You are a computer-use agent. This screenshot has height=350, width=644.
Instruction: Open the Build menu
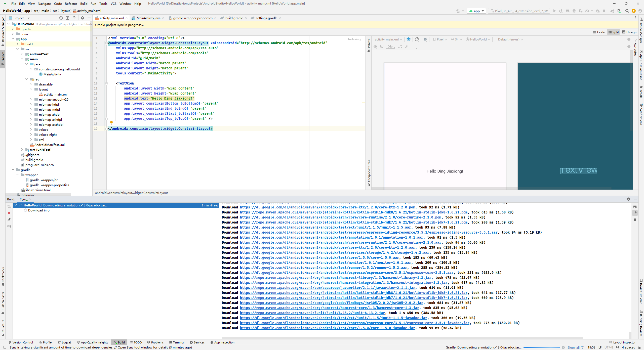pos(84,4)
